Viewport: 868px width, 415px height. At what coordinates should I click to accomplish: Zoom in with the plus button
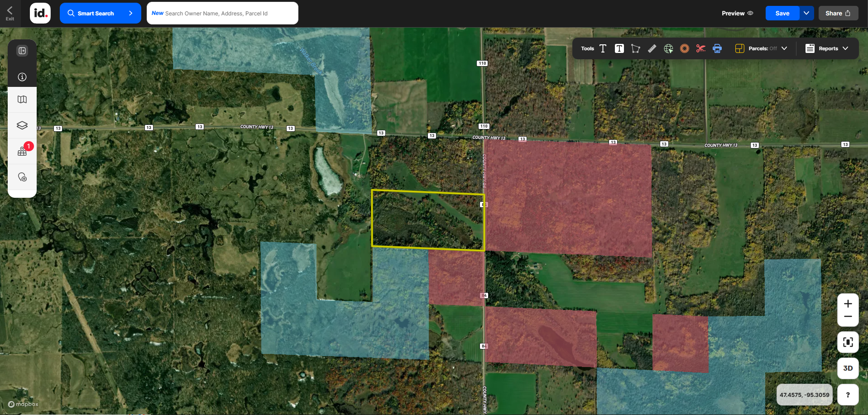[848, 304]
